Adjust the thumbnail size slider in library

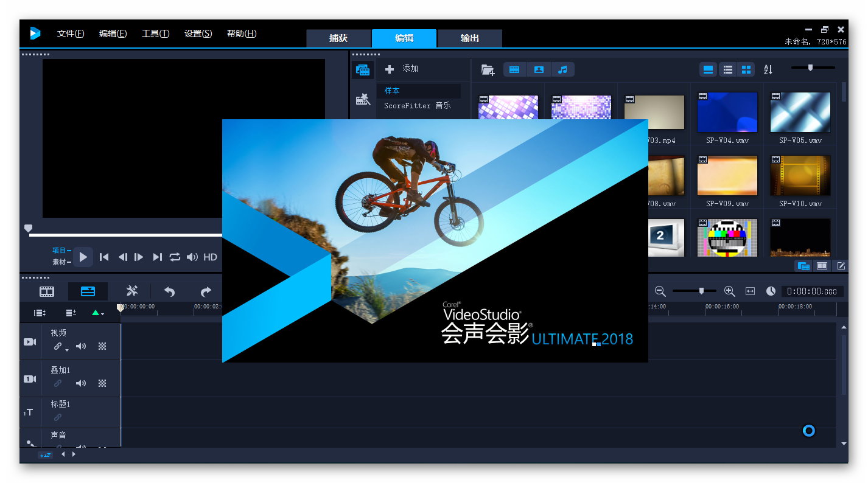[810, 68]
